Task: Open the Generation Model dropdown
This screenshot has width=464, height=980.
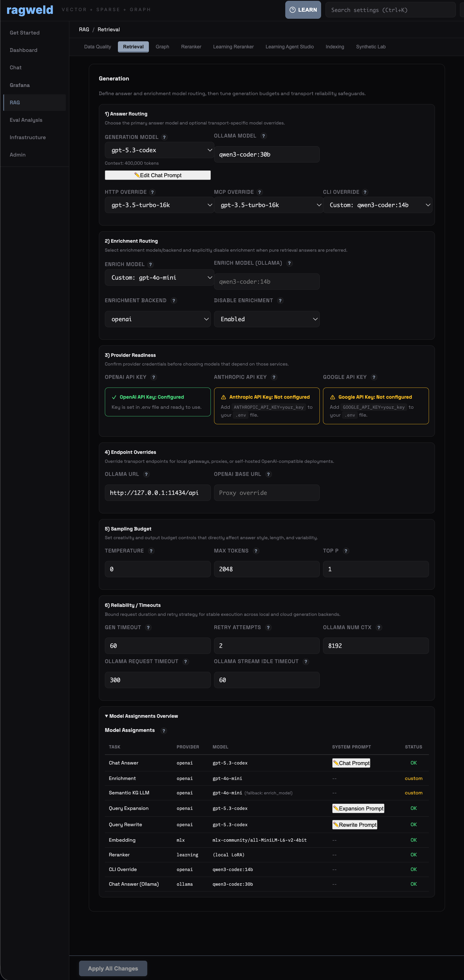Action: 159,150
